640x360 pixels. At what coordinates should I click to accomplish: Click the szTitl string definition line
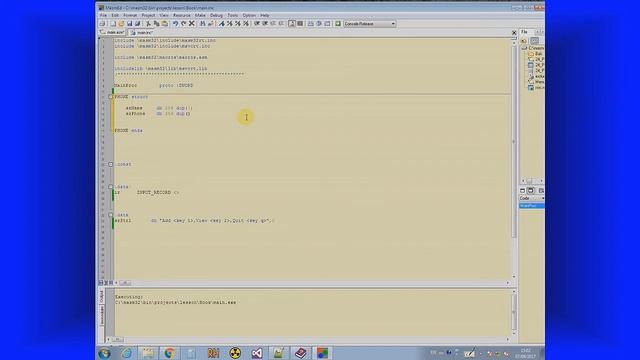point(195,220)
